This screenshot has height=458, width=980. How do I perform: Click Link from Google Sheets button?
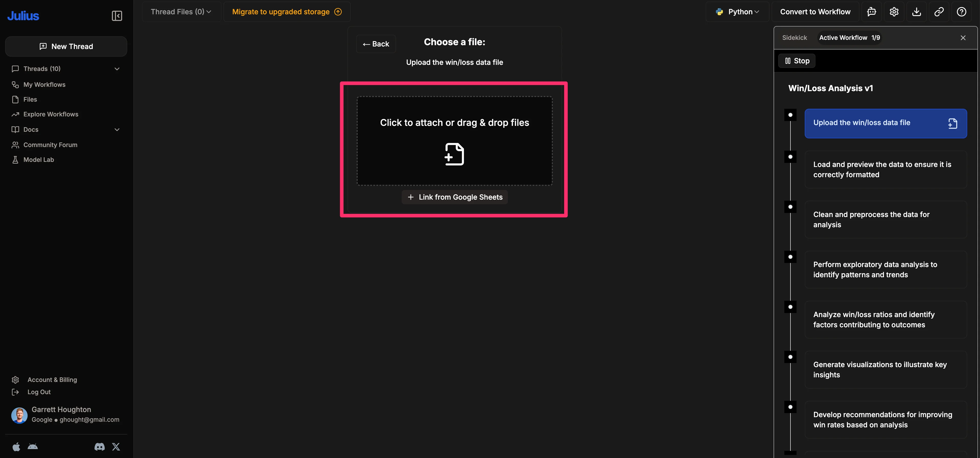[x=455, y=197]
